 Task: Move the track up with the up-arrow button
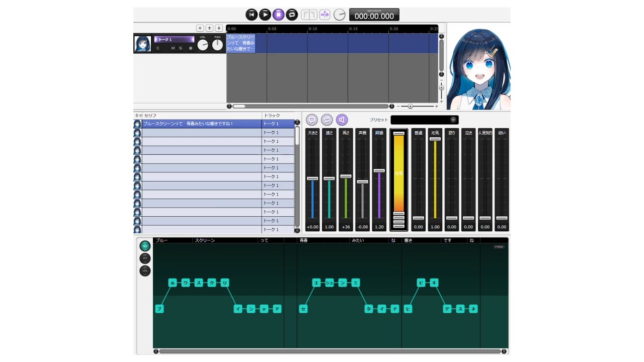click(210, 28)
